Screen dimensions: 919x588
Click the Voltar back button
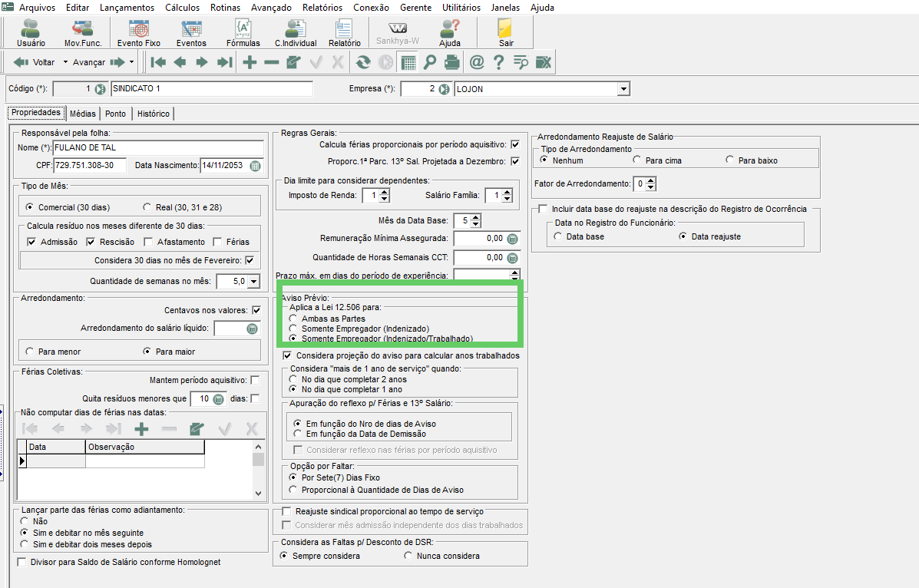[35, 62]
